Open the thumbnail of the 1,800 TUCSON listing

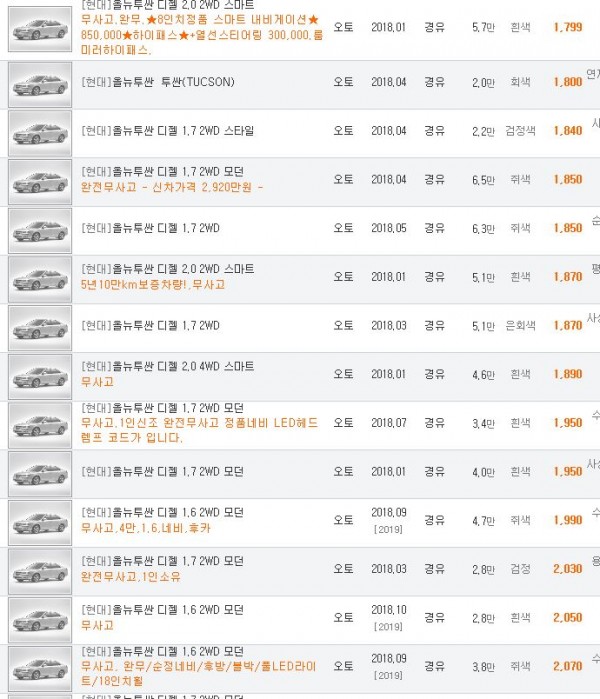40,85
